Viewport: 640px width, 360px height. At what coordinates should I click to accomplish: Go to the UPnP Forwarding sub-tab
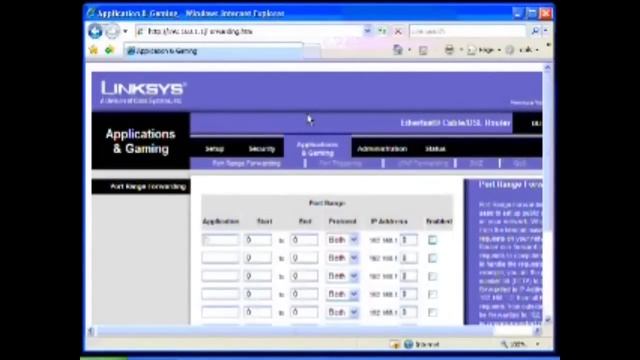(x=423, y=163)
